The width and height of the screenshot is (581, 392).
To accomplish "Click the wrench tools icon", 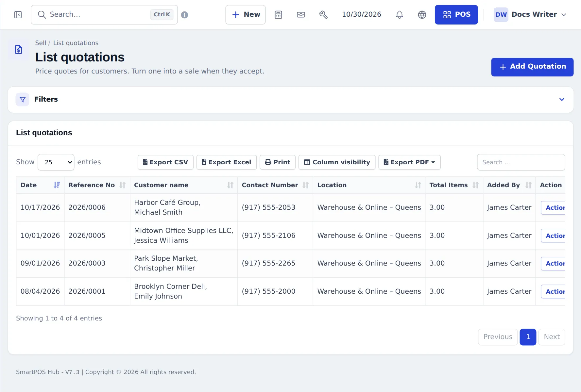I will click(x=323, y=15).
